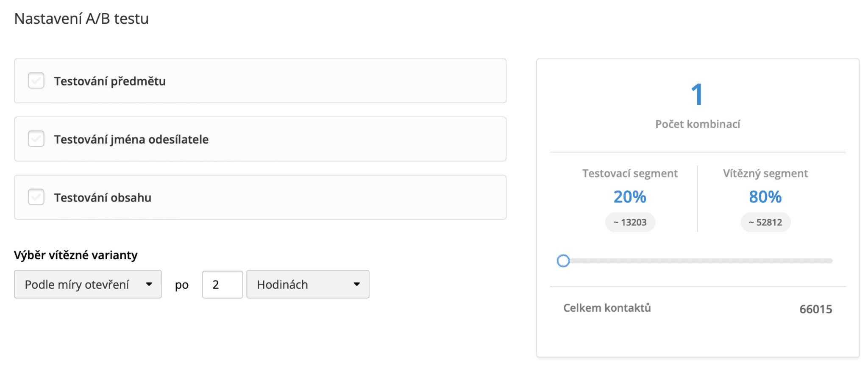Click the Nastavení A/B testu heading
Image resolution: width=868 pixels, height=365 pixels.
(x=81, y=19)
